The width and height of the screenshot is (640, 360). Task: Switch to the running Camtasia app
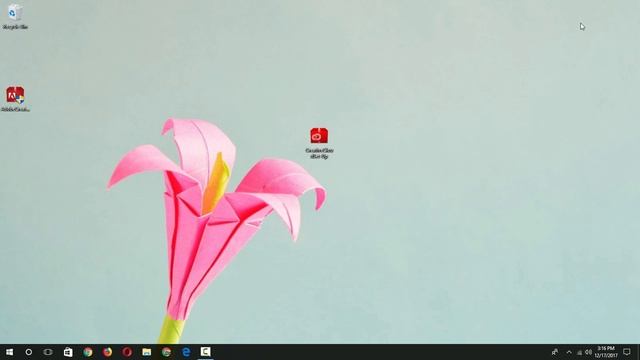(x=205, y=352)
